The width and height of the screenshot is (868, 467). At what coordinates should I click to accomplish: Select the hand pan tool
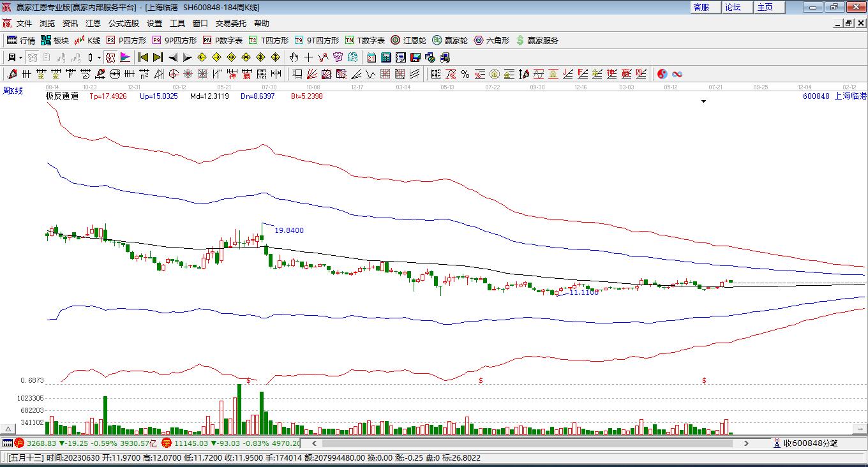click(294, 57)
